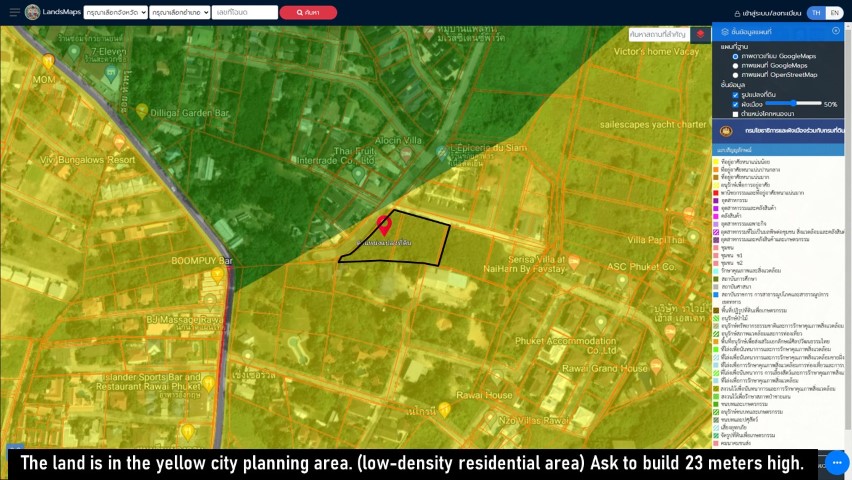The width and height of the screenshot is (852, 480).
Task: Click the sailescapes yacht charter label
Action: coord(653,124)
